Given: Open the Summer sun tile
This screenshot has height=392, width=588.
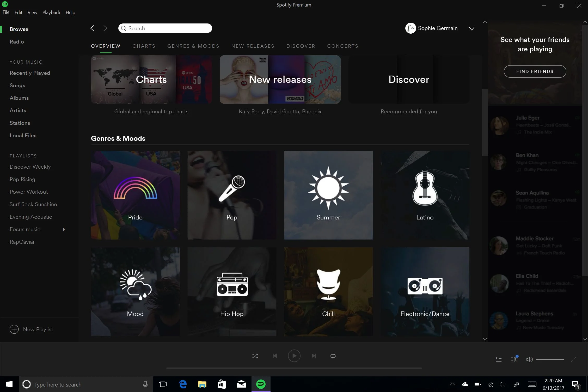Looking at the screenshot, I should coord(328,195).
